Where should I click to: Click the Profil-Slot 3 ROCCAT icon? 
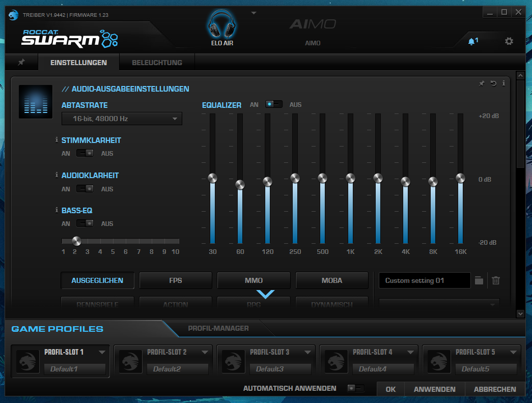233,362
